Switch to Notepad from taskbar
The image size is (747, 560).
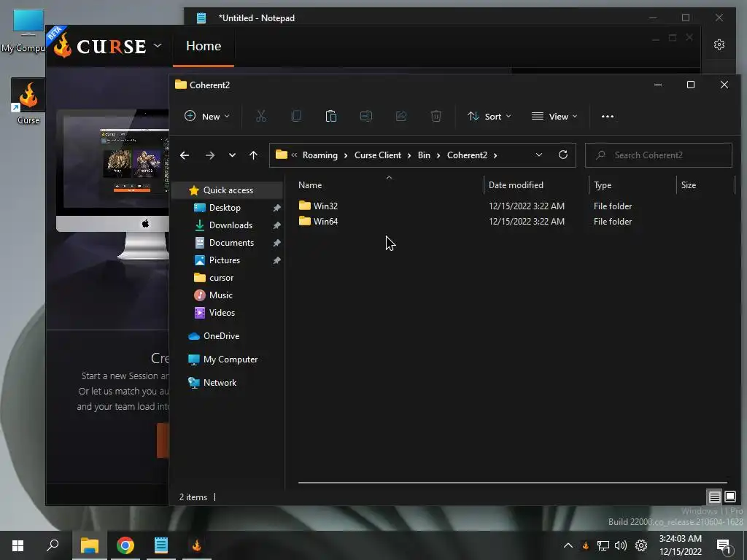161,545
